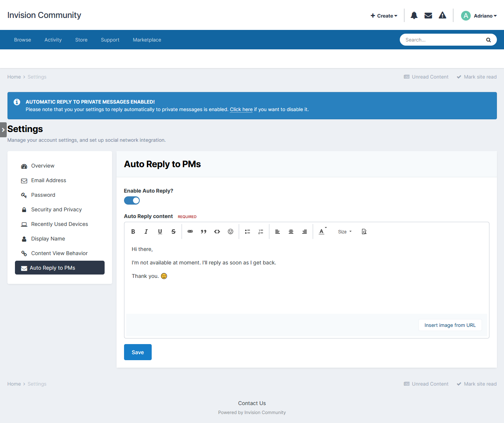
Task: Insert a link using the link icon
Action: (x=190, y=232)
